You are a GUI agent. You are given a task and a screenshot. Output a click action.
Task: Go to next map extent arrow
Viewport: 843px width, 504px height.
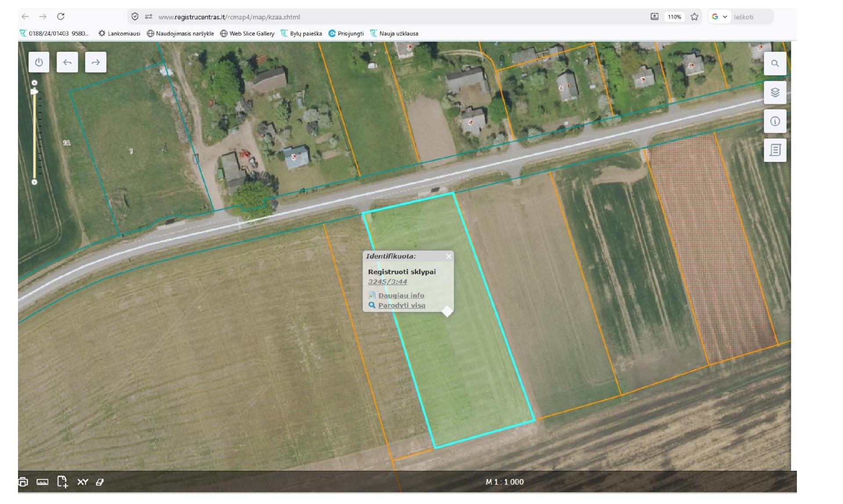tap(96, 62)
